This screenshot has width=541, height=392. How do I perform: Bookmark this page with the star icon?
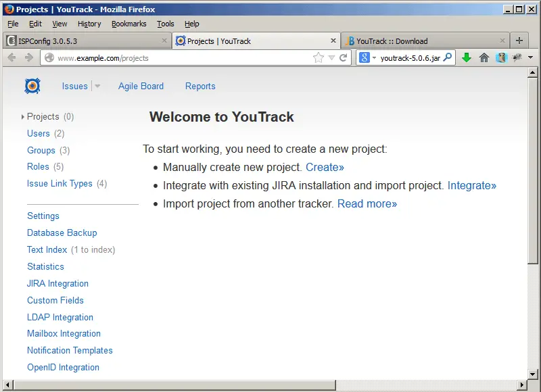(x=319, y=57)
